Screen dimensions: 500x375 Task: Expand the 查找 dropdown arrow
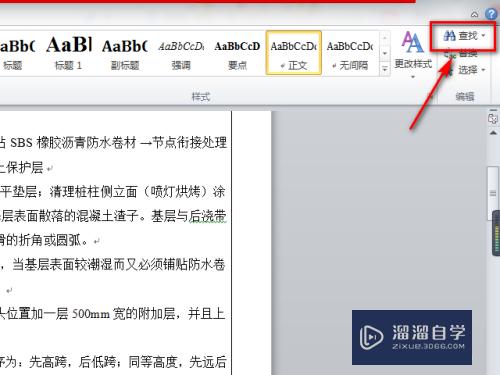point(484,35)
